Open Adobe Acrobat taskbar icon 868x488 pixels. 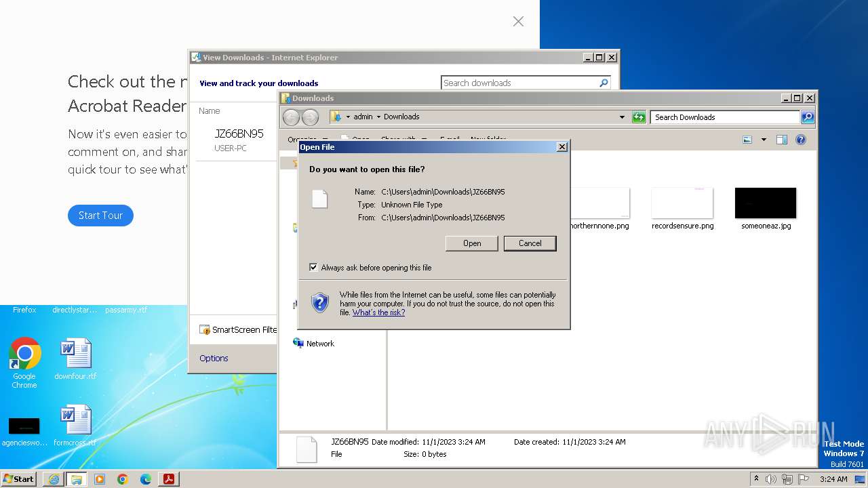[x=169, y=479]
